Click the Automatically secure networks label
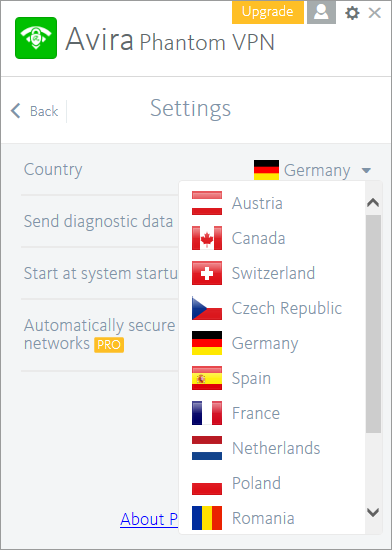 click(100, 335)
